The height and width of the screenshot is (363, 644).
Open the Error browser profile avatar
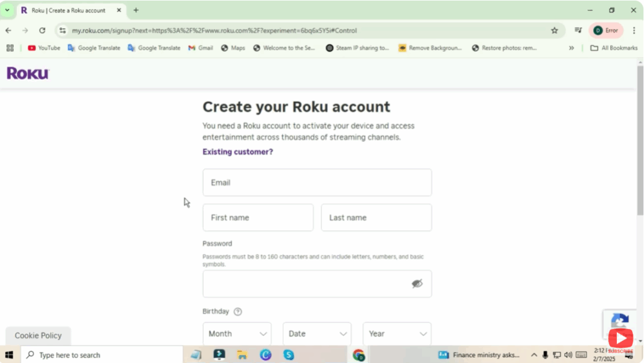pyautogui.click(x=605, y=30)
